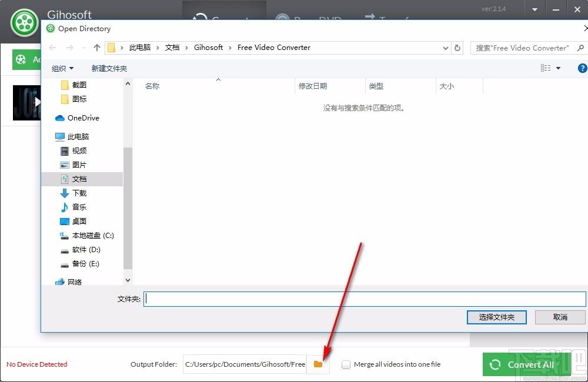Click the Convert All button
The image size is (588, 382).
(x=526, y=364)
